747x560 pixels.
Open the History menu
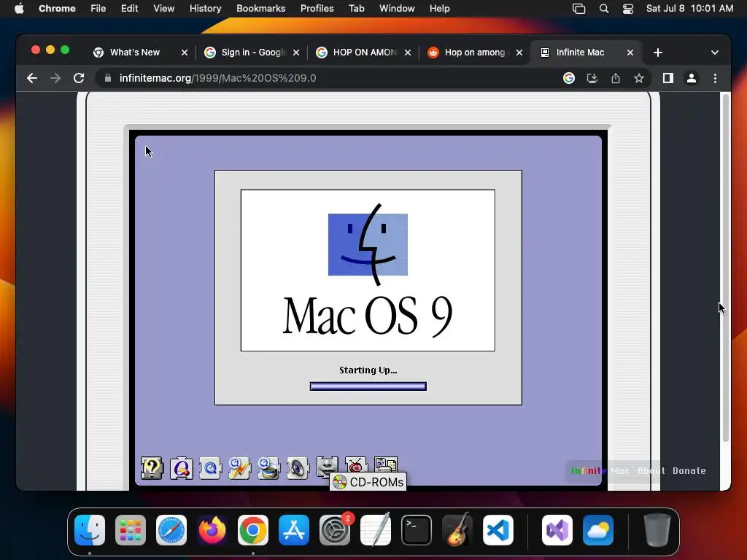pos(205,9)
